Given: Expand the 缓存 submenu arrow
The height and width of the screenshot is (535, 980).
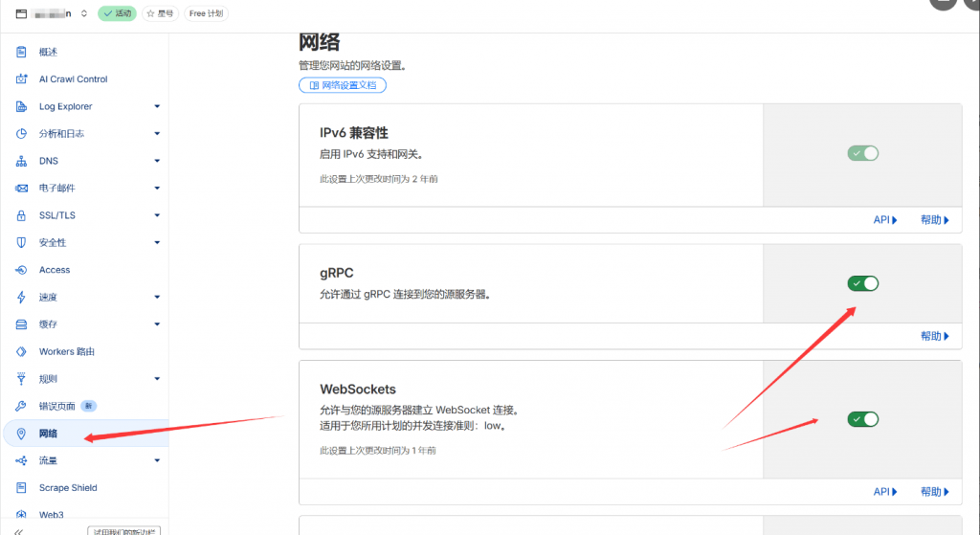Looking at the screenshot, I should 157,324.
